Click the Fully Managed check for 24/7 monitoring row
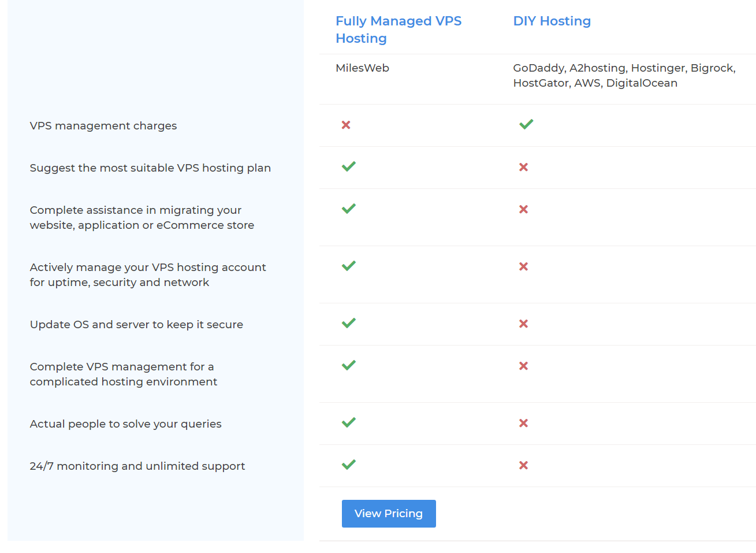The width and height of the screenshot is (756, 553). [x=349, y=465]
